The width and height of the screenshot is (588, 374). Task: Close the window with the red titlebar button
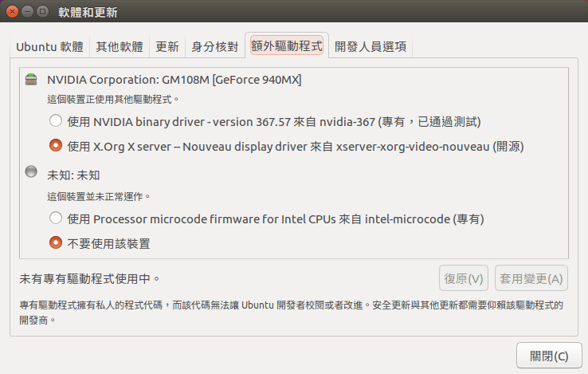(x=13, y=12)
